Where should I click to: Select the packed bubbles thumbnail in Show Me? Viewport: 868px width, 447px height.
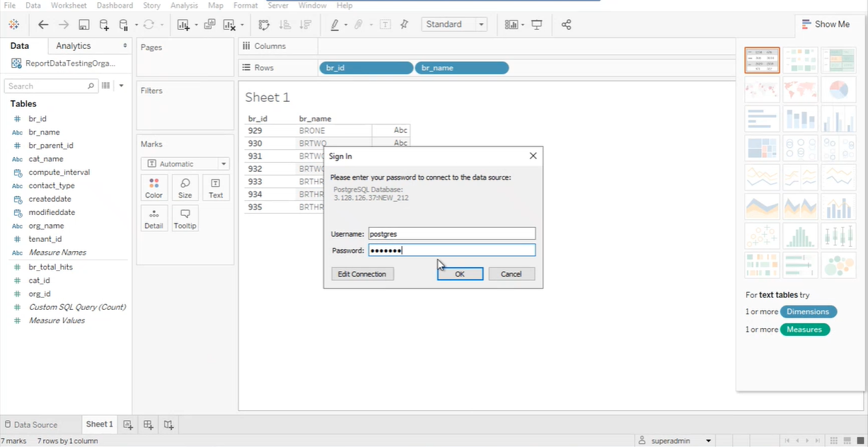point(839,265)
